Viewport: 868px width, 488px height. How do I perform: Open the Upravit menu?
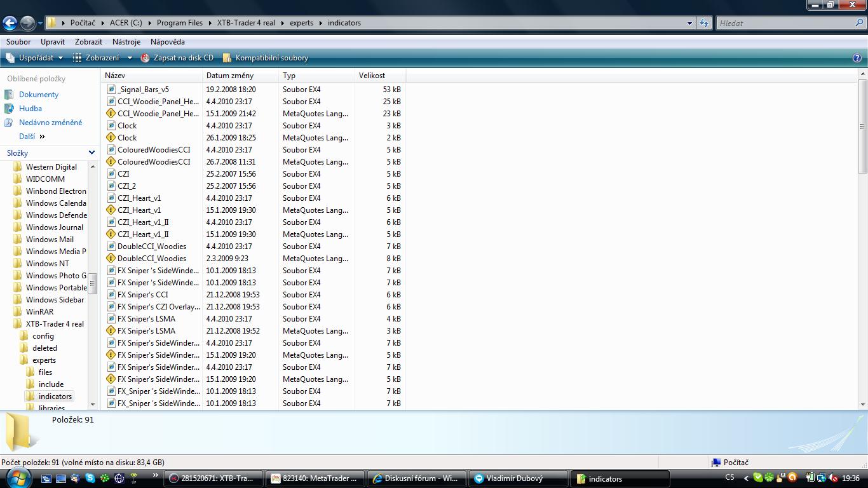tap(53, 42)
